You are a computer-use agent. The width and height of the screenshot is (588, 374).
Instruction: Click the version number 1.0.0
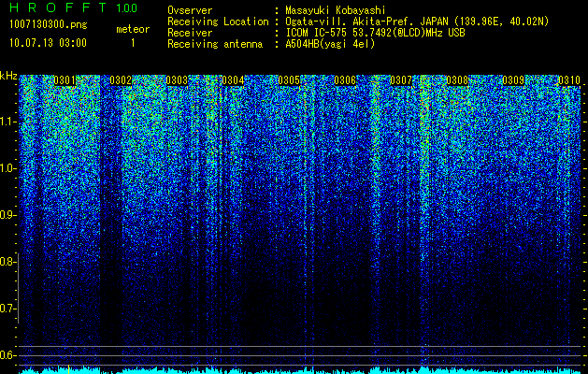(126, 8)
